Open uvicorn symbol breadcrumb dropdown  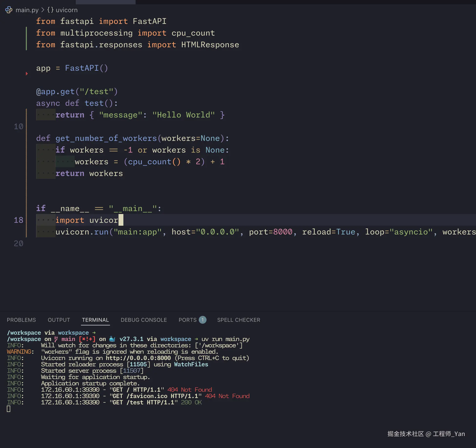pos(66,10)
